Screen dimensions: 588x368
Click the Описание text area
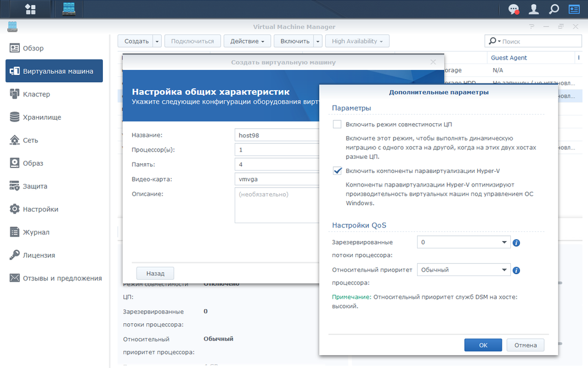277,205
